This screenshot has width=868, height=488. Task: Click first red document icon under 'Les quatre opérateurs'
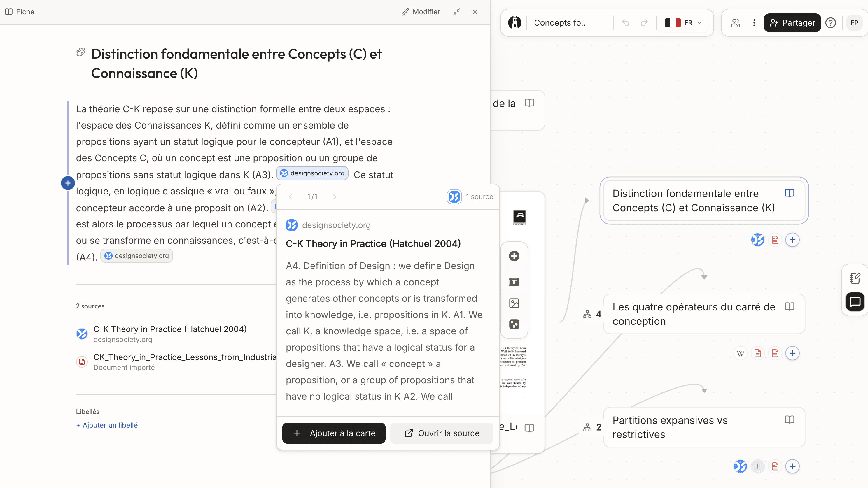pos(758,353)
